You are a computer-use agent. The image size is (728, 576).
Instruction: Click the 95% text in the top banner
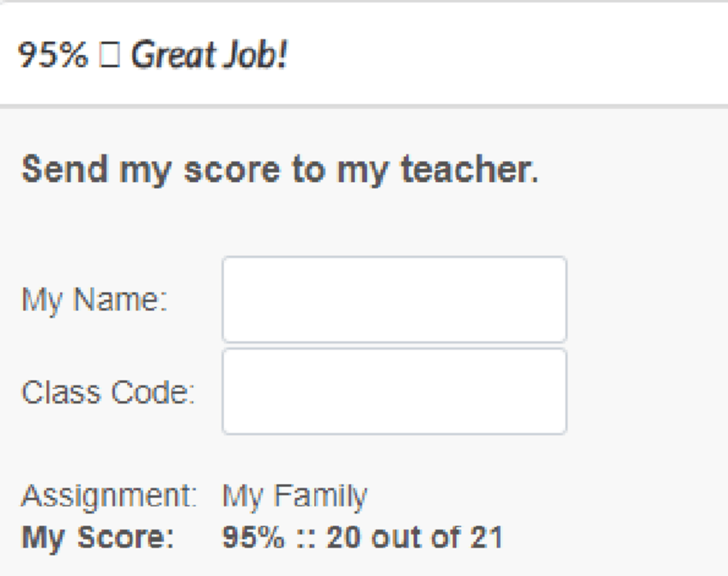(x=52, y=57)
